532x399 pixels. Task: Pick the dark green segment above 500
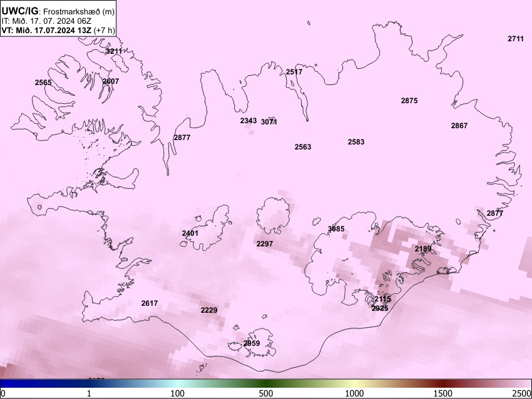click(x=266, y=383)
